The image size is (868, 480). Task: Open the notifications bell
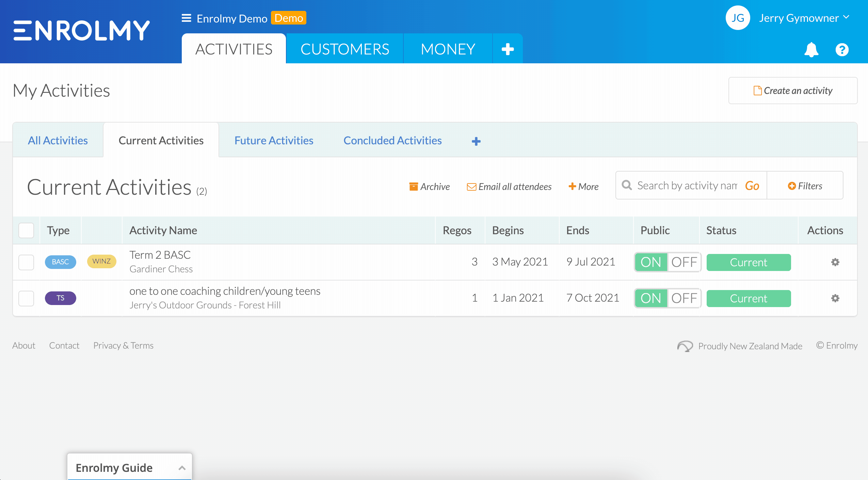[x=811, y=50]
